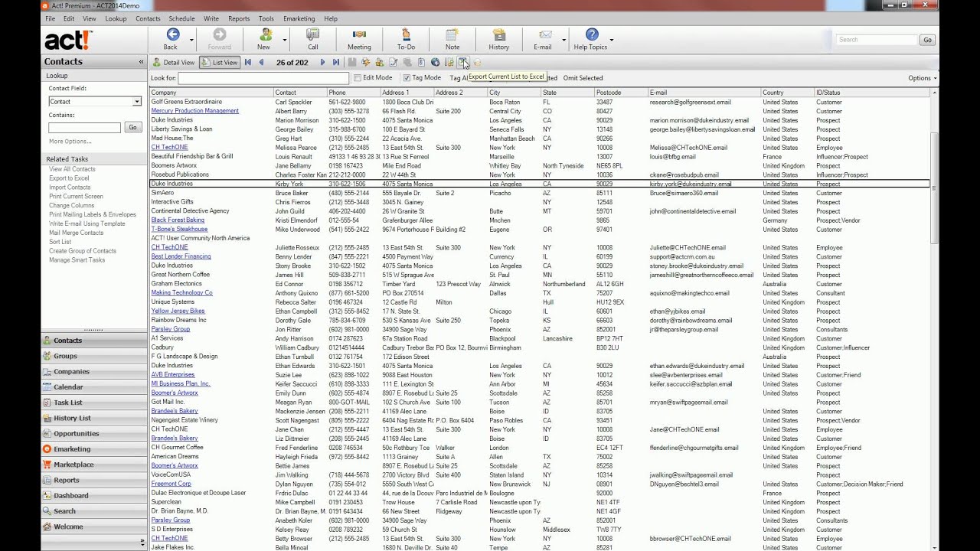The height and width of the screenshot is (551, 980).
Task: Click View All Contacts task link
Action: coord(72,169)
